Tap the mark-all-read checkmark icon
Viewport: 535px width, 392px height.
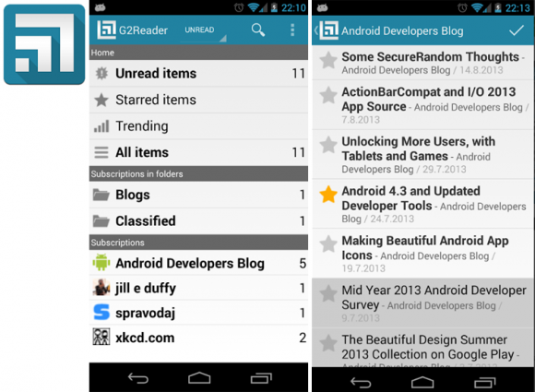517,30
